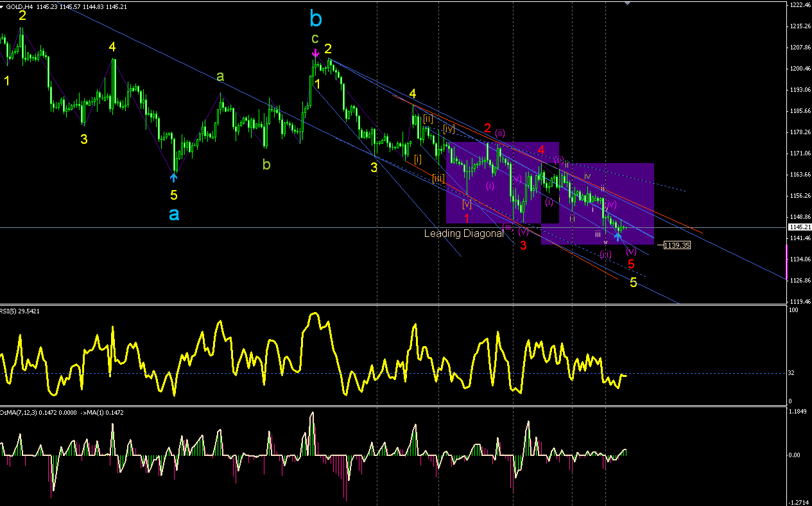The image size is (812, 506).
Task: Click the large blue 'a' wave label
Action: pos(174,214)
